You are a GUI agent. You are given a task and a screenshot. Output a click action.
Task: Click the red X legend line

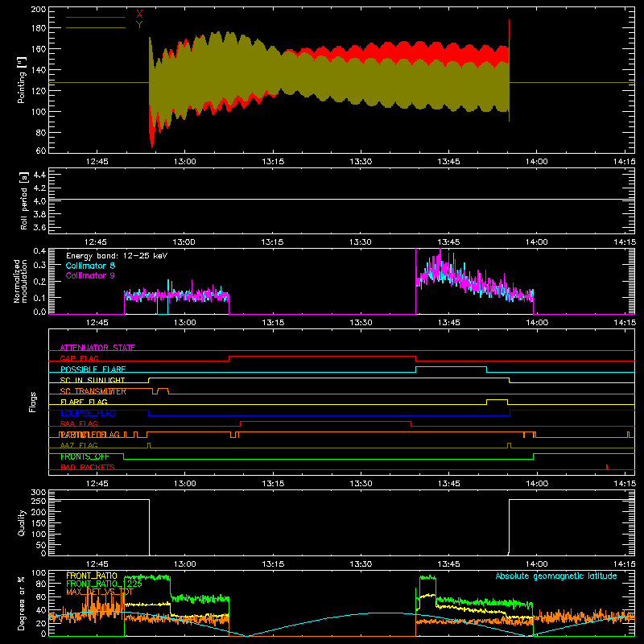tap(96, 17)
